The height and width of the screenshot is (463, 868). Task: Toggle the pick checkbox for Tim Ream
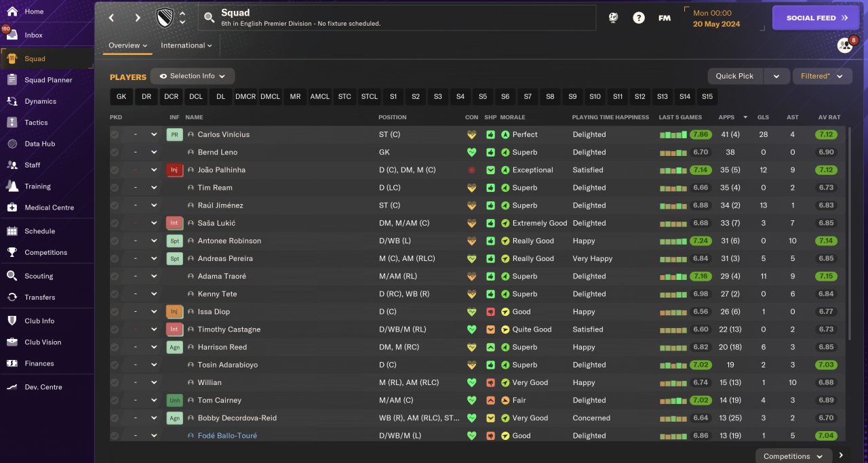point(115,188)
